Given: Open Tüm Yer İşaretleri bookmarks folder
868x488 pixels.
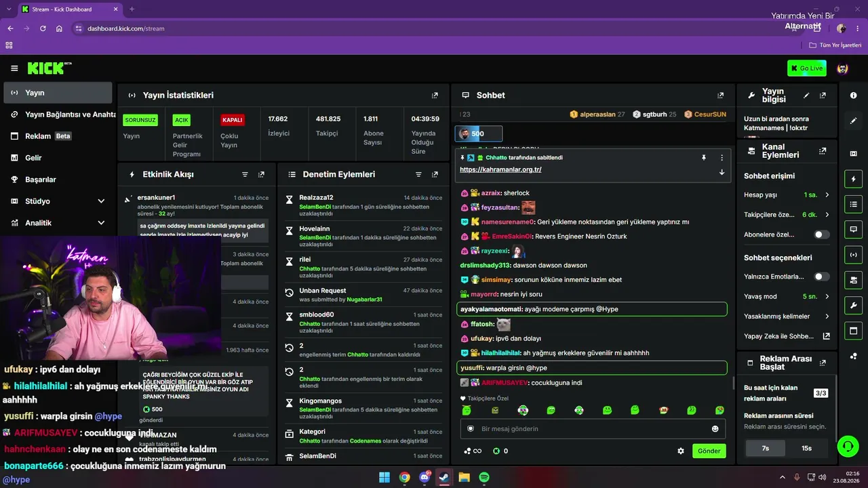Looking at the screenshot, I should point(835,45).
